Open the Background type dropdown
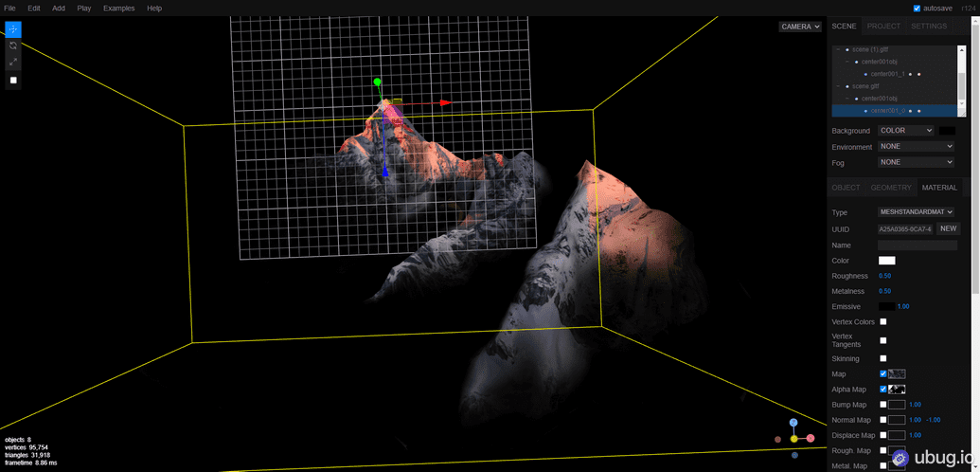This screenshot has height=472, width=980. [x=905, y=131]
